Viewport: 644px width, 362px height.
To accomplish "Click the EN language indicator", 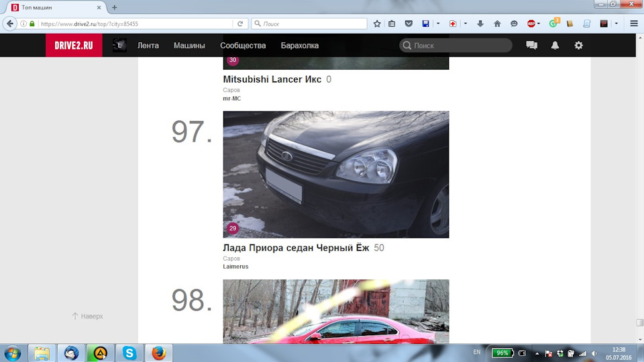I will (x=477, y=352).
